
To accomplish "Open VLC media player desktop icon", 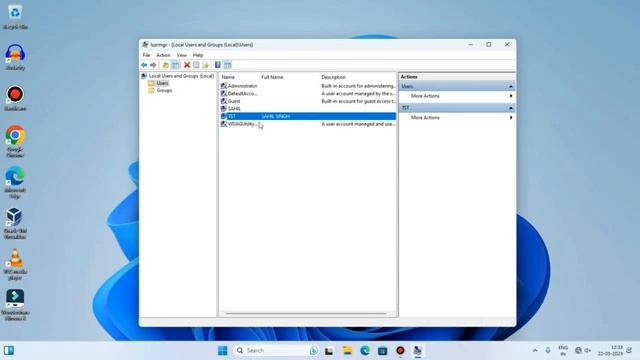I will (15, 263).
